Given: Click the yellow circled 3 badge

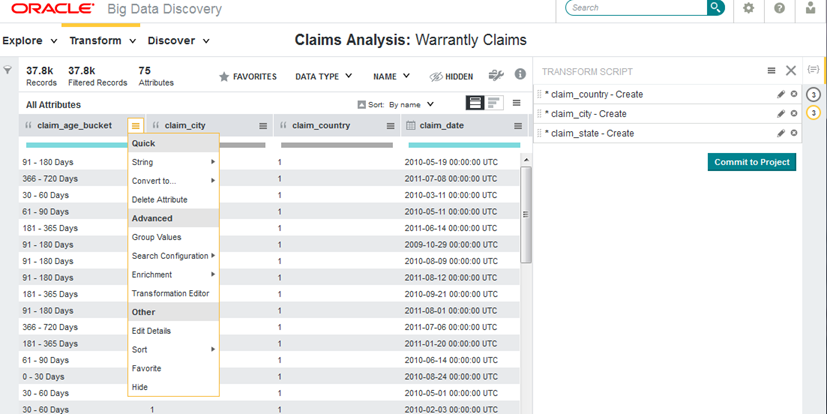Looking at the screenshot, I should 813,113.
